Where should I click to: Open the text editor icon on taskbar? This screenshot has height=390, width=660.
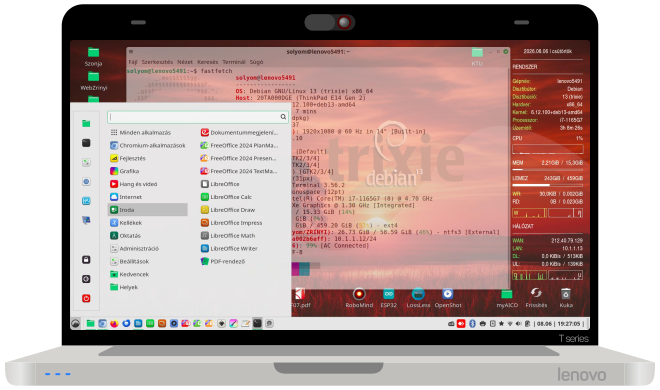[x=245, y=323]
